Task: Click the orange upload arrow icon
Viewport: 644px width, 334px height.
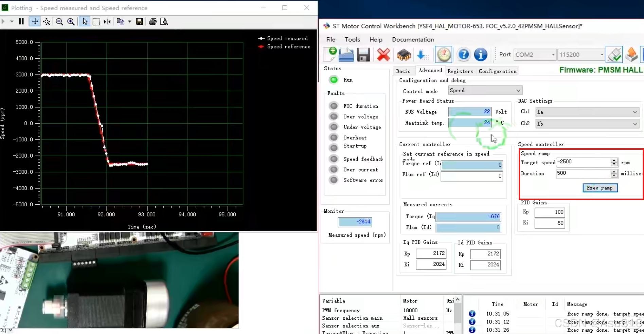Action: click(x=631, y=54)
